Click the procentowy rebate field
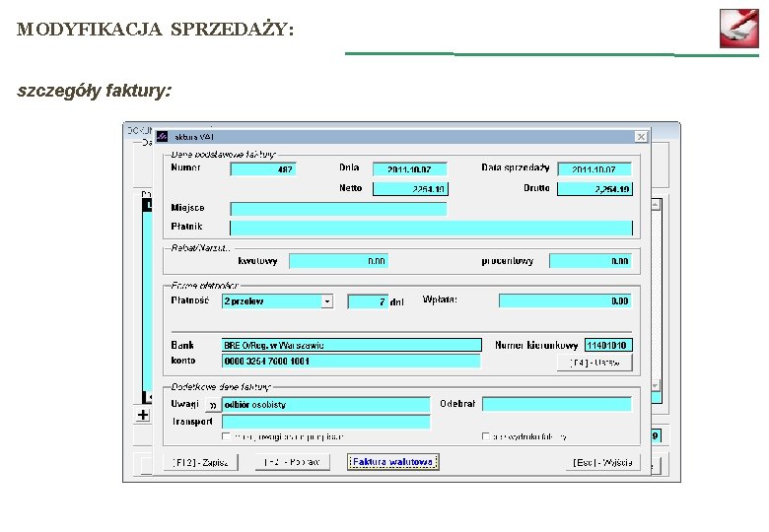This screenshot has height=532, width=769. pos(590,261)
